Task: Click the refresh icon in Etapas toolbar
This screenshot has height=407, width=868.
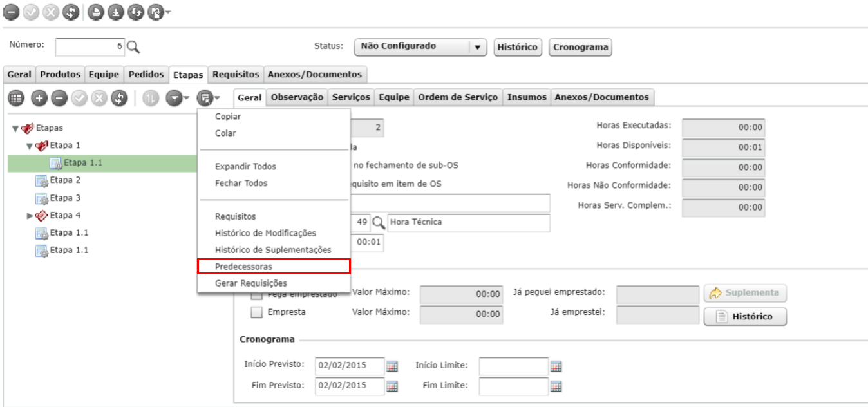Action: point(118,99)
